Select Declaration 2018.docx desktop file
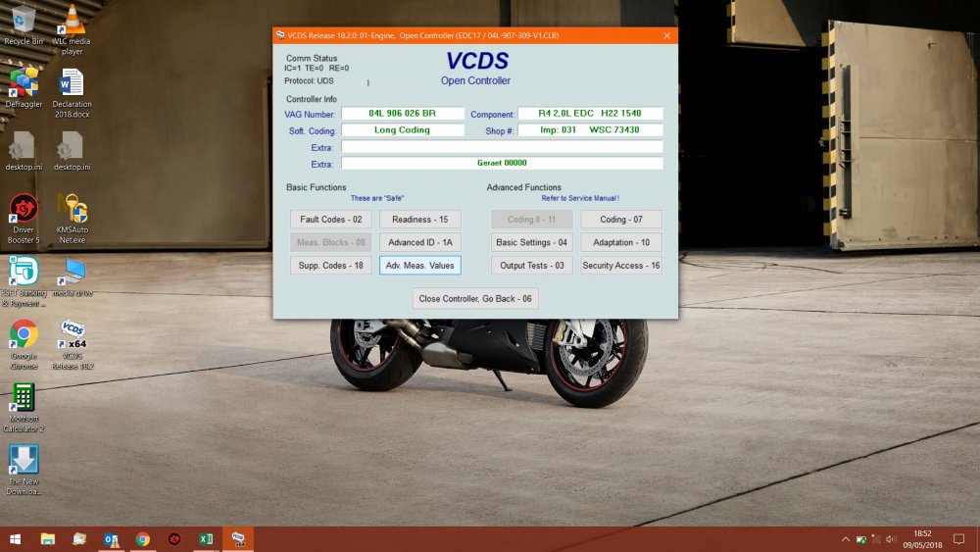This screenshot has height=552, width=980. click(x=72, y=92)
